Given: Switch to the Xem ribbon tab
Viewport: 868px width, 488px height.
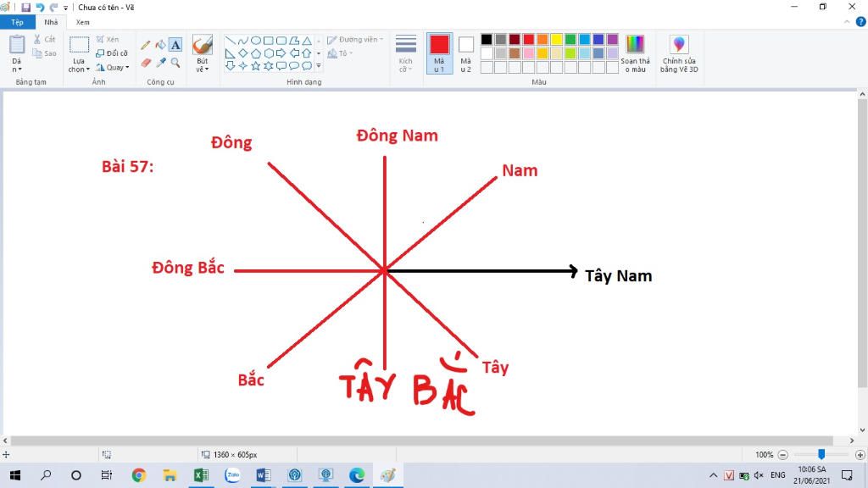Looking at the screenshot, I should coord(82,22).
